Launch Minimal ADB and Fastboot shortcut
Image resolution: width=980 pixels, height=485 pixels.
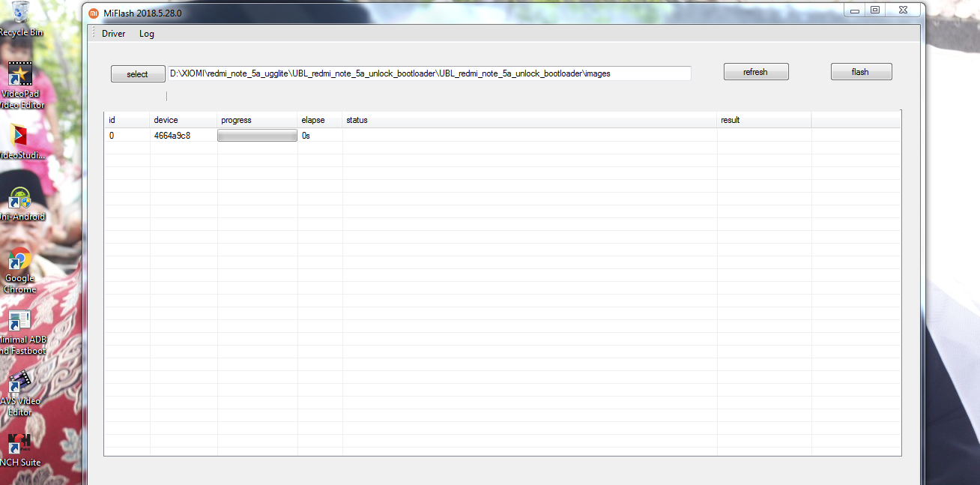[21, 333]
